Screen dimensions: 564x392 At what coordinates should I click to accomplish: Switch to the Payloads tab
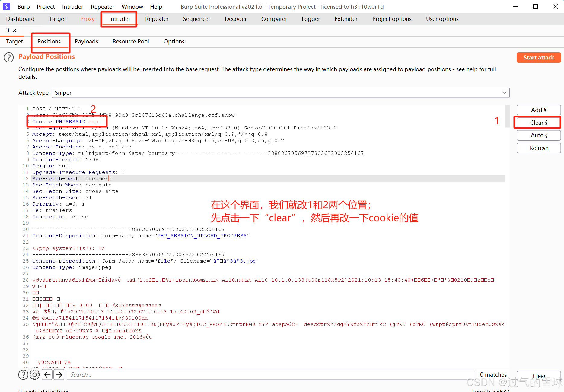point(86,41)
